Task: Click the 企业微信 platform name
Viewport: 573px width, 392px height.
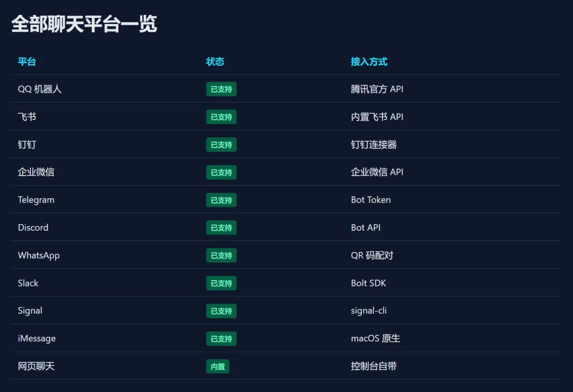Action: 36,172
